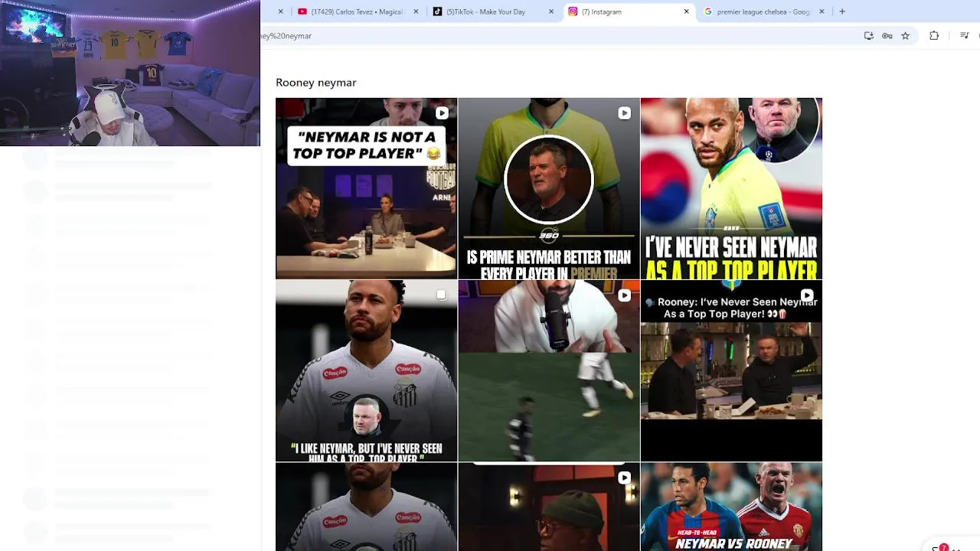The image size is (980, 551).
Task: Open the browser extensions puzzle icon
Action: click(934, 36)
